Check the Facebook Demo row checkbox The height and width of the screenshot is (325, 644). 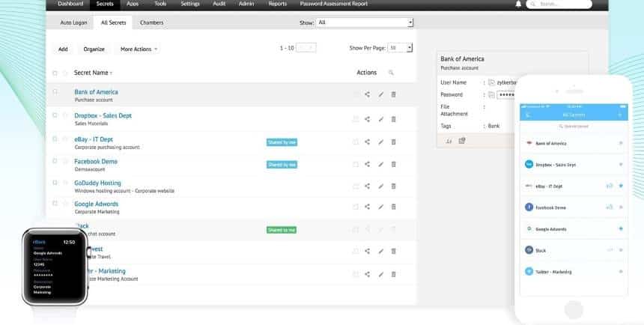click(55, 161)
